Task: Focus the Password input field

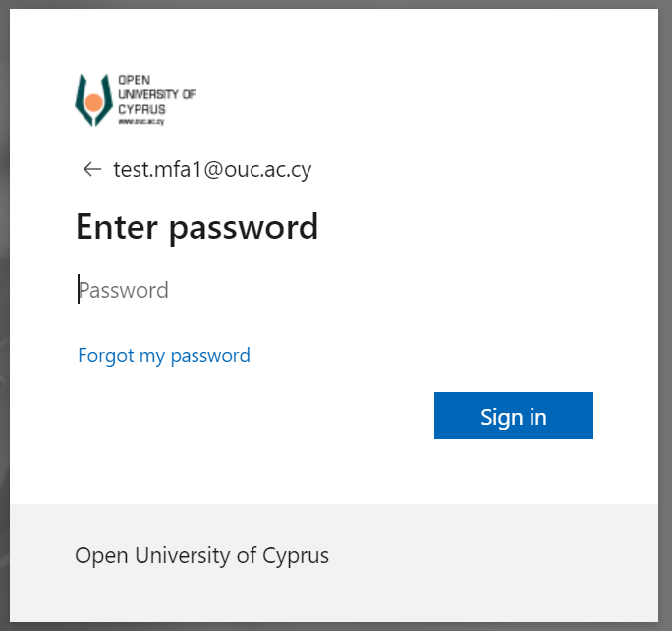Action: [334, 291]
